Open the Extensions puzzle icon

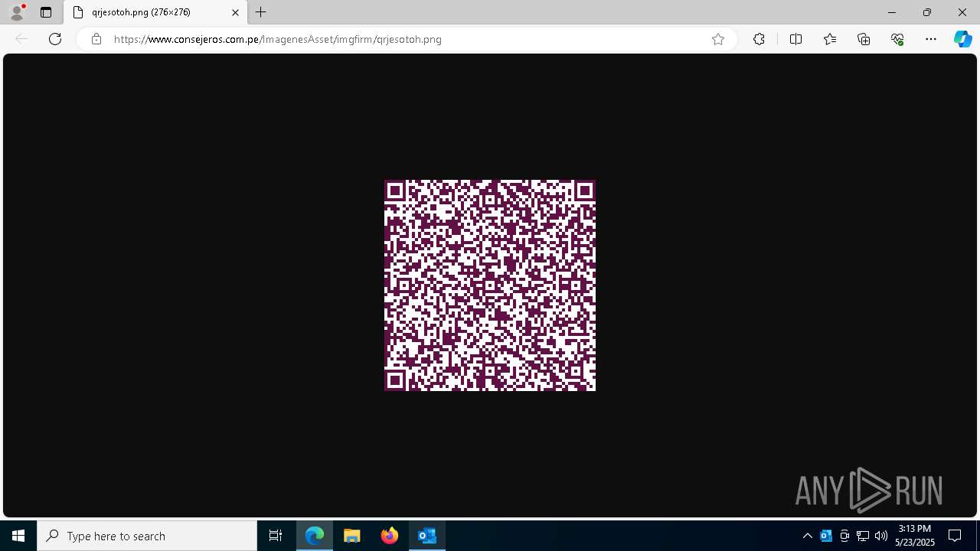(x=759, y=39)
